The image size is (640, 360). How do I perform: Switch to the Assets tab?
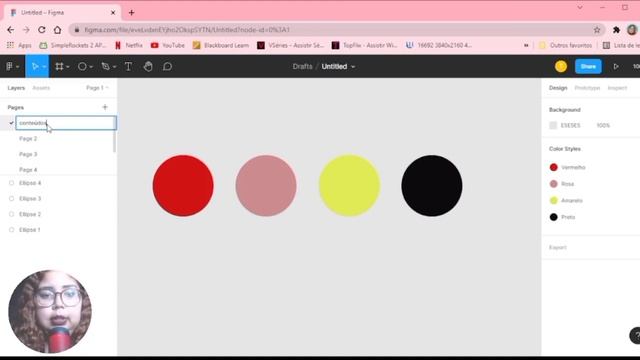click(41, 88)
